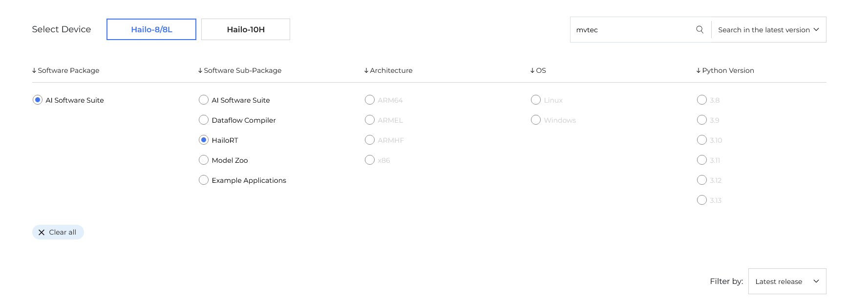Choose the Linux OS radio button
The width and height of the screenshot is (868, 304).
pos(536,100)
